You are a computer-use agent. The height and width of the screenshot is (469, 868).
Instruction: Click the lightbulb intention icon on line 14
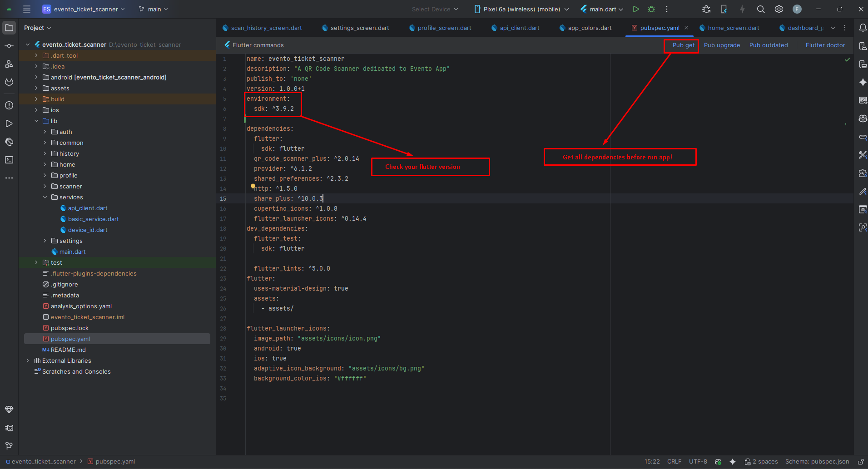pos(253,186)
